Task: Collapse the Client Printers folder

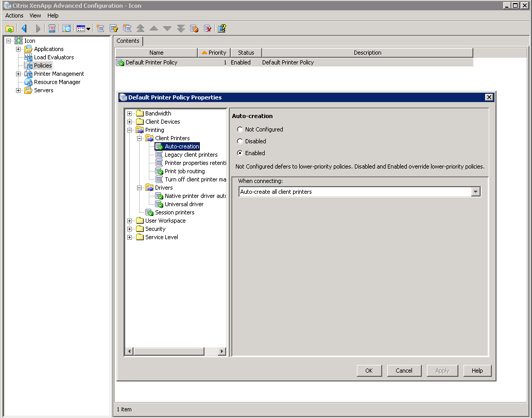Action: pyautogui.click(x=140, y=138)
